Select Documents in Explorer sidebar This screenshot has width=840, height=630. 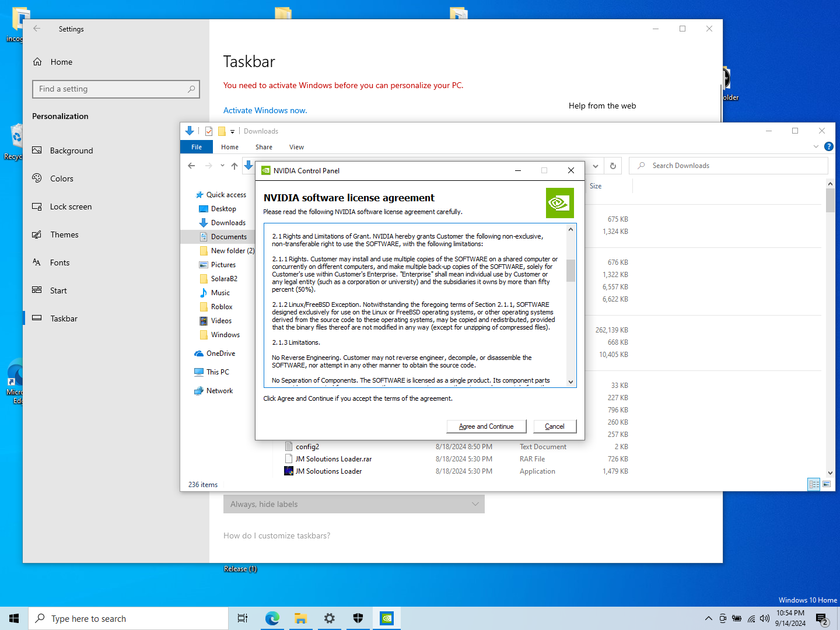[229, 237]
